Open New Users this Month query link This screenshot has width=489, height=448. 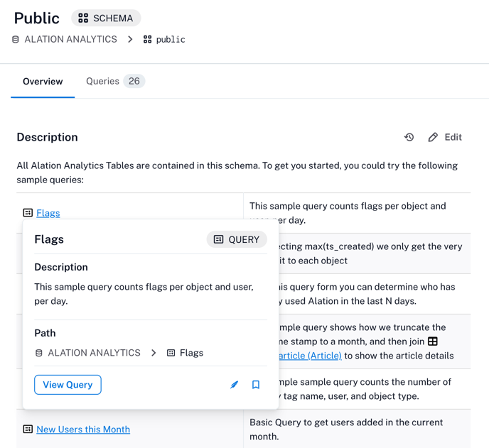point(83,430)
